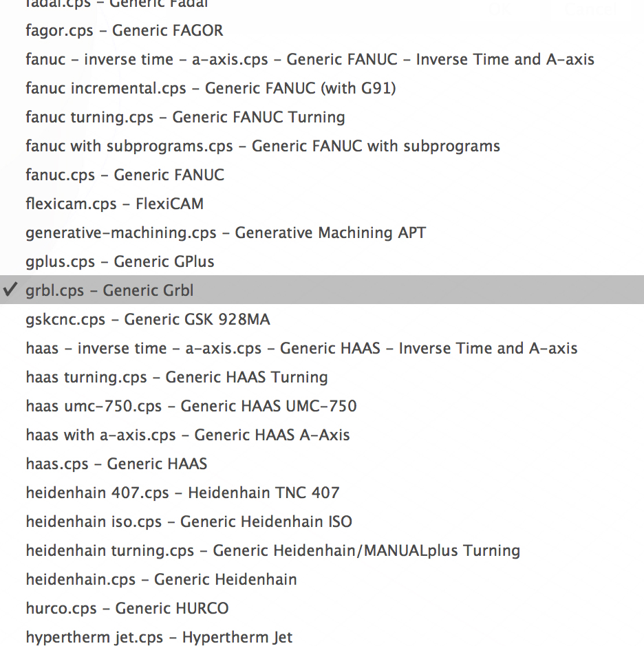Pick heidenhain turning.cps MANUALplus Turning
644x646 pixels.
272,550
